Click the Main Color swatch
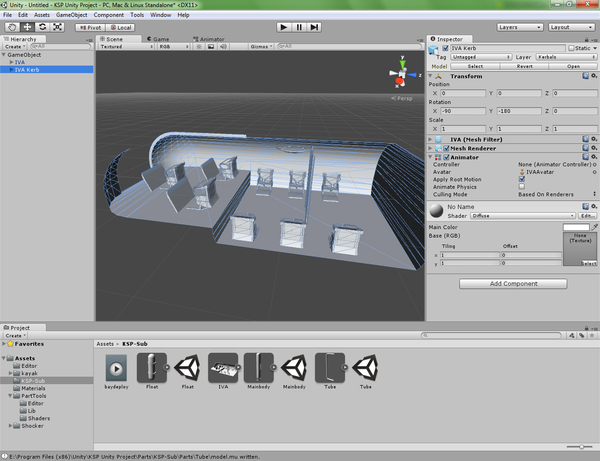600x461 pixels. (x=576, y=228)
